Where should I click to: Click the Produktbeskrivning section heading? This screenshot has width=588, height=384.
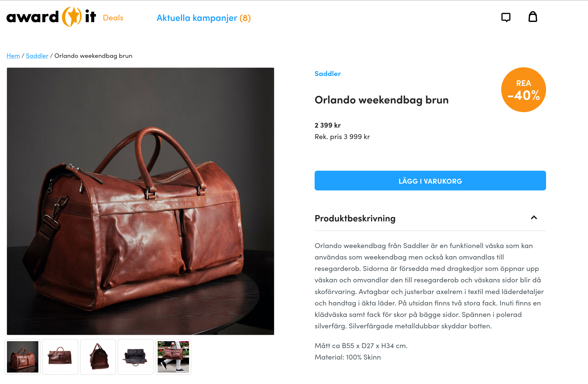pyautogui.click(x=355, y=218)
